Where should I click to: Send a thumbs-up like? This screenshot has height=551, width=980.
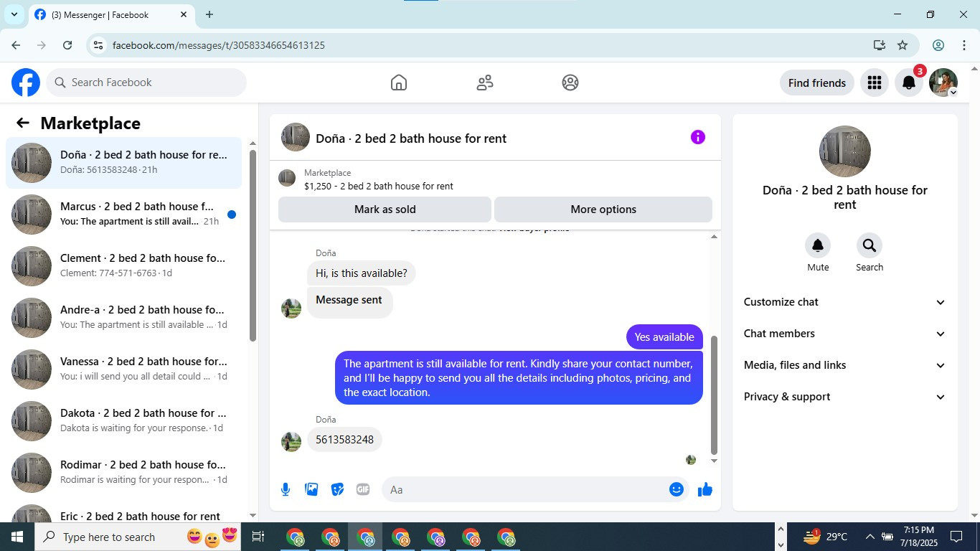coord(705,489)
